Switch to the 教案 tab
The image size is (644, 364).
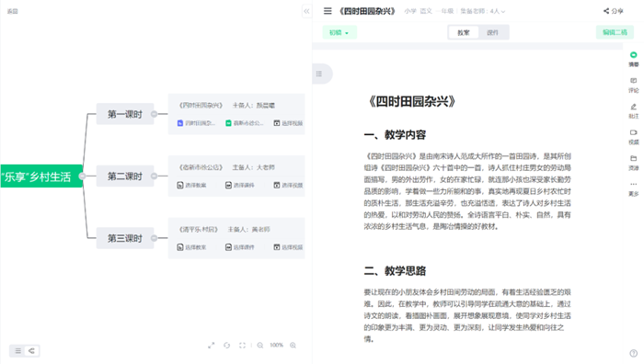[464, 32]
